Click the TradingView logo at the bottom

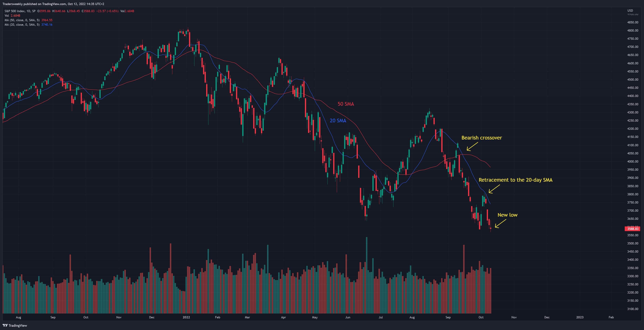[15, 325]
